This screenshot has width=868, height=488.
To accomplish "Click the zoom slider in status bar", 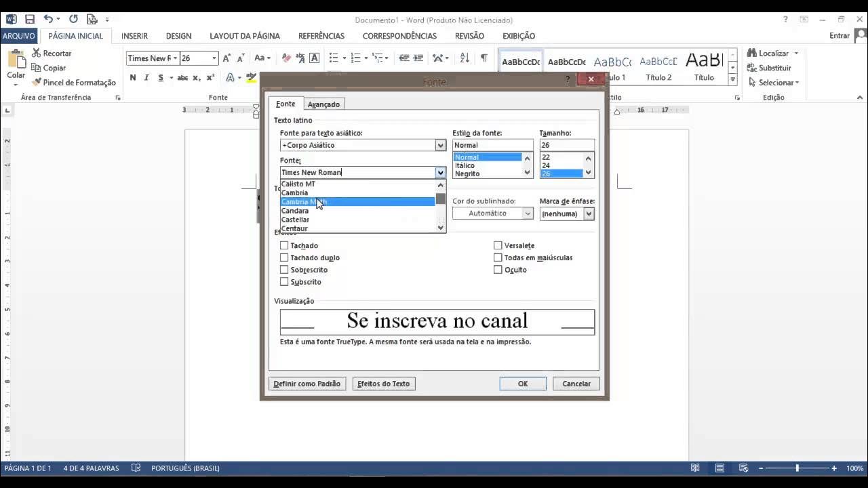I will 797,468.
